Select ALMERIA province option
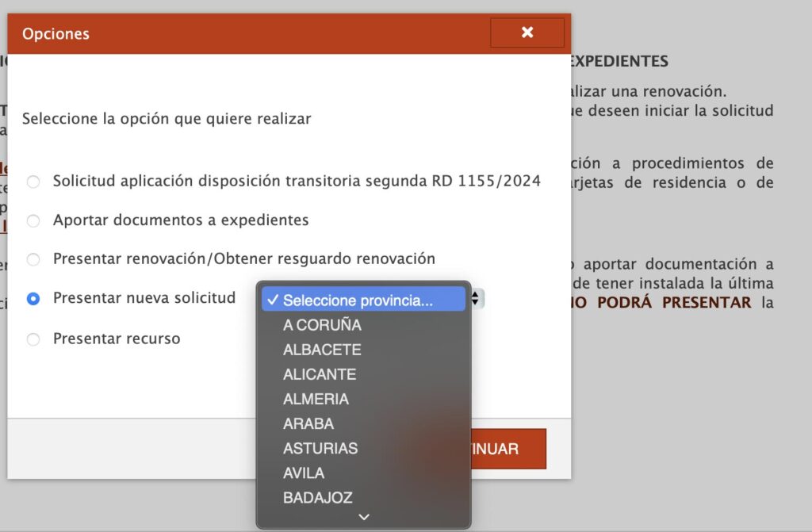Screen dimensions: 812x532 tap(316, 399)
